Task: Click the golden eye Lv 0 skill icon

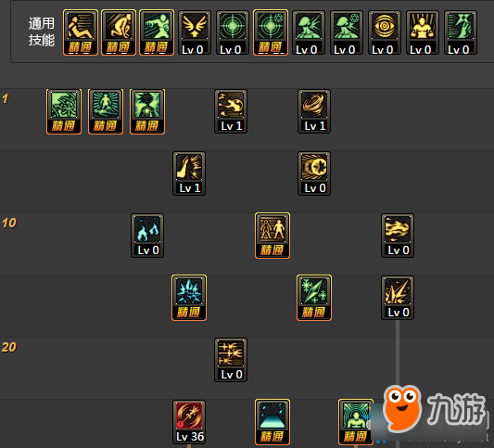Action: [385, 32]
